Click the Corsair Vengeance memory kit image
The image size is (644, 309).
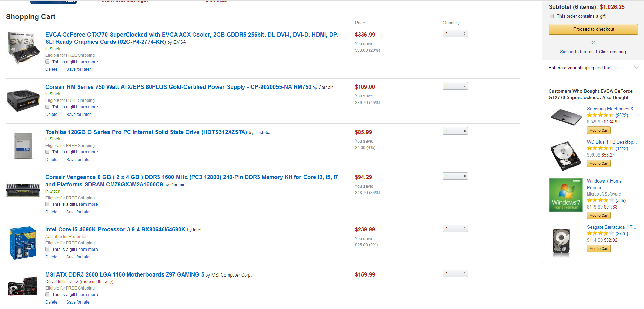click(23, 190)
